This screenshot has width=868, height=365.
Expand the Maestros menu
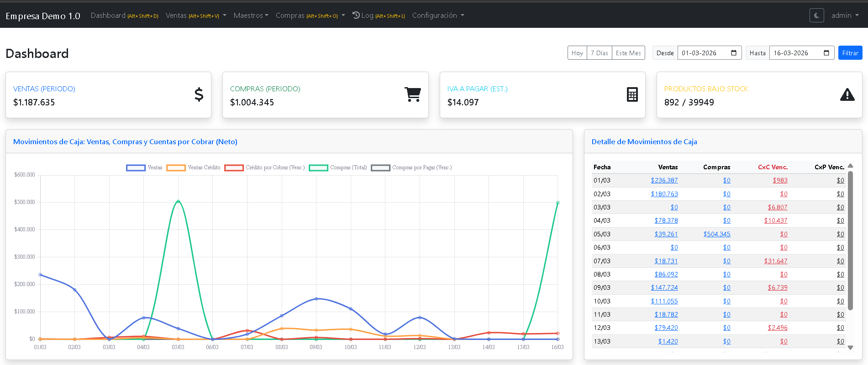point(251,16)
